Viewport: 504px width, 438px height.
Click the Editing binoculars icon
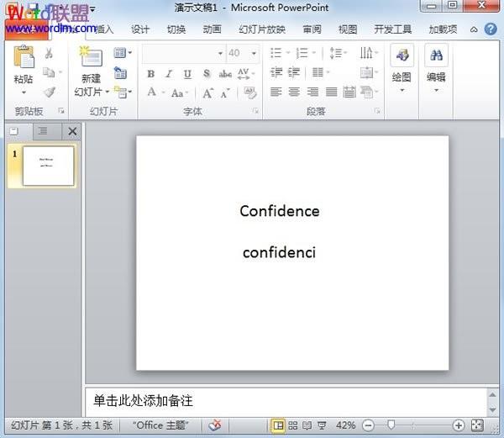tap(436, 55)
